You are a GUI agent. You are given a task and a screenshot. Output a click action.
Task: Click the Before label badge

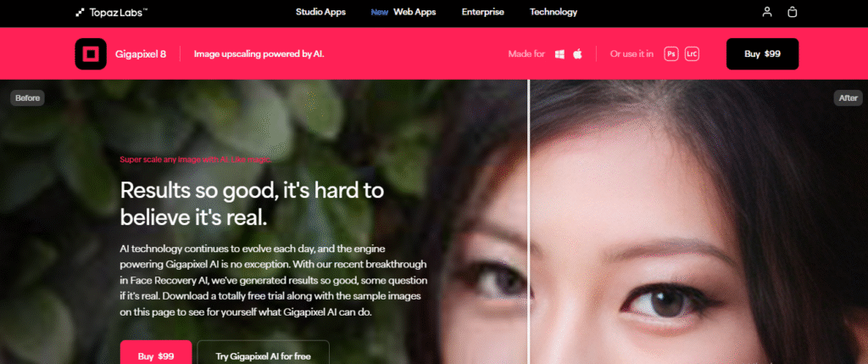[x=27, y=98]
